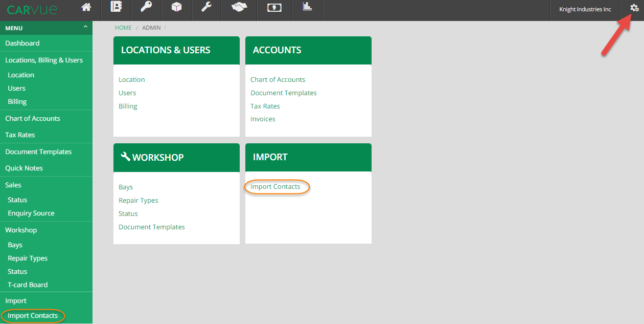
Task: Open Document Templates link in Workshop card
Action: tap(152, 227)
